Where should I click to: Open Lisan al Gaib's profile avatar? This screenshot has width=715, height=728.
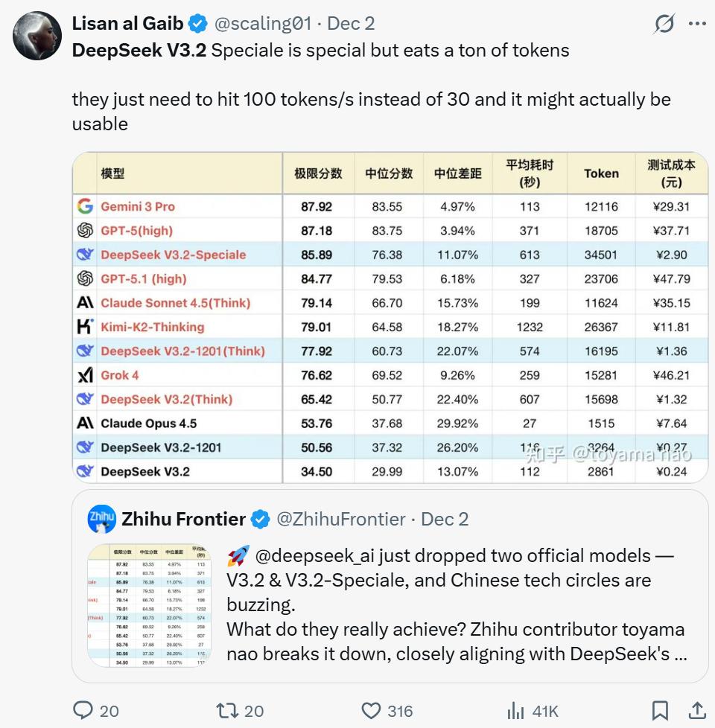[37, 36]
